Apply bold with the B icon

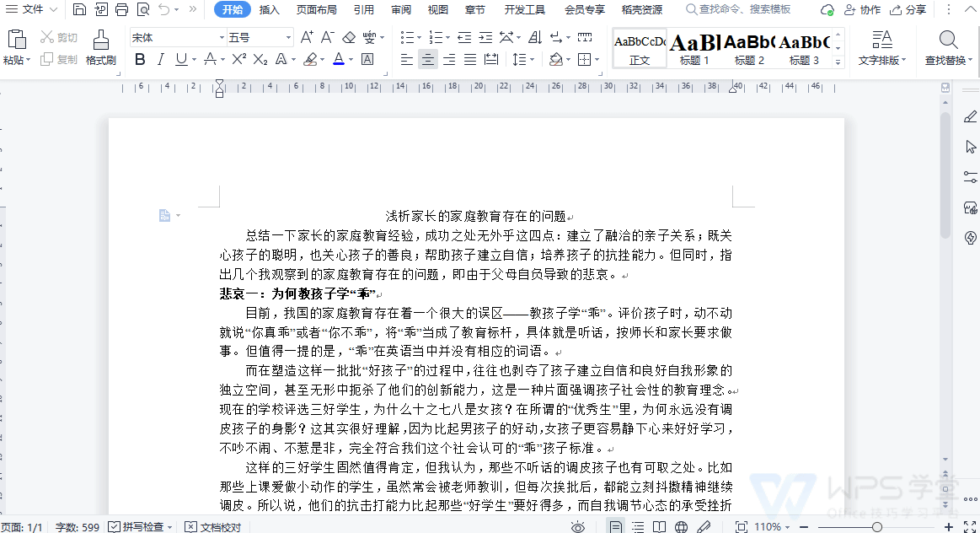click(x=140, y=59)
